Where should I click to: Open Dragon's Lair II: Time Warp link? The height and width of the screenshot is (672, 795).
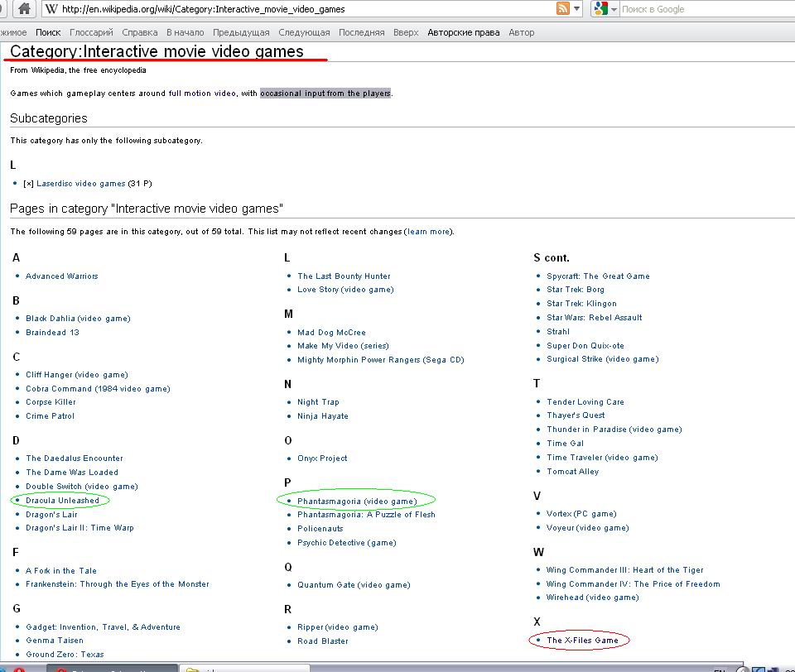click(79, 527)
